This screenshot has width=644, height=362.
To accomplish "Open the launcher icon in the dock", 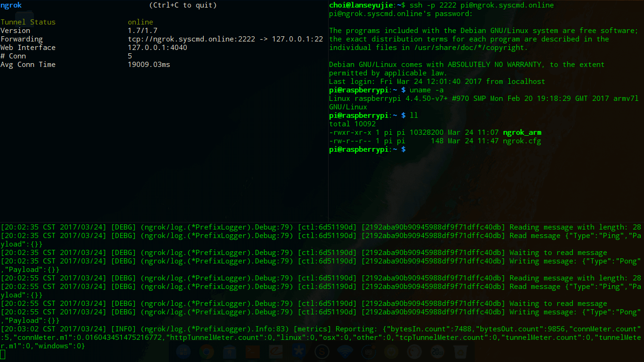I will [183, 352].
